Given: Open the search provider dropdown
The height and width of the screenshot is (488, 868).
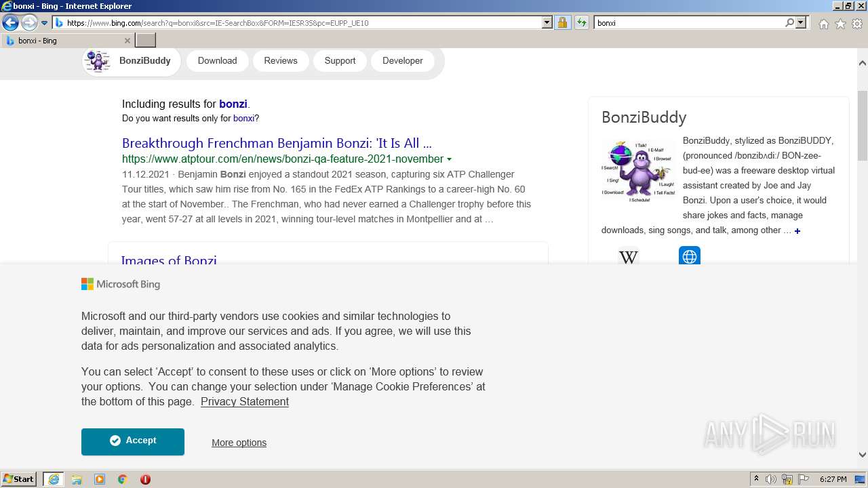Looking at the screenshot, I should pos(802,23).
